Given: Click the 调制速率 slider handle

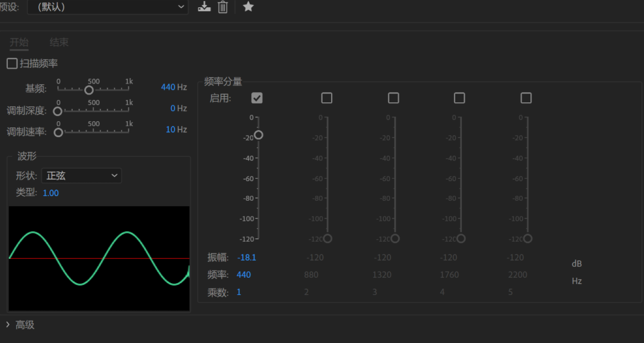Looking at the screenshot, I should pyautogui.click(x=58, y=132).
